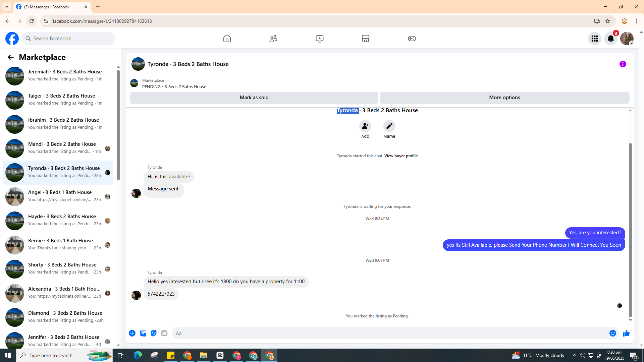Open the Friends icon in top navigation

[273, 39]
